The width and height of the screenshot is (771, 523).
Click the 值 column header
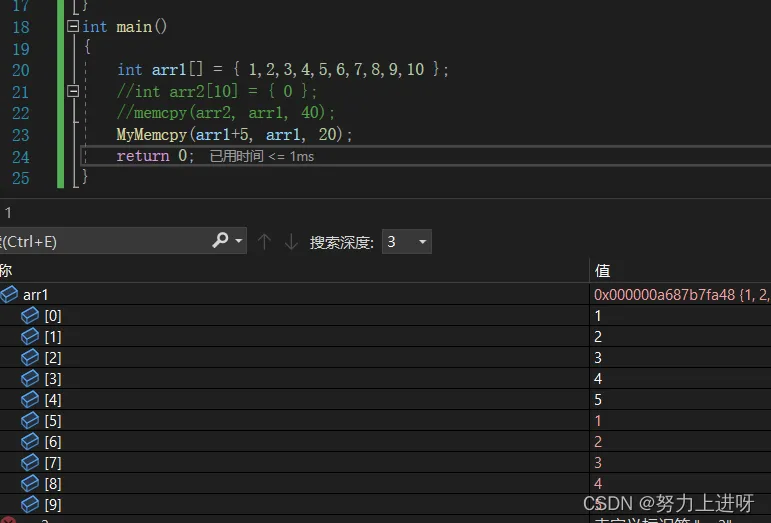tap(602, 270)
